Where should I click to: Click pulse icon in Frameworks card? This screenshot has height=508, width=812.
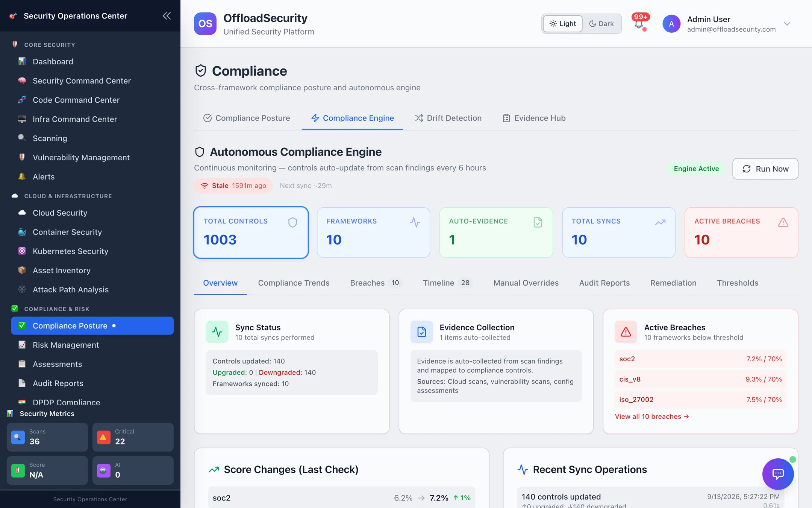(415, 222)
